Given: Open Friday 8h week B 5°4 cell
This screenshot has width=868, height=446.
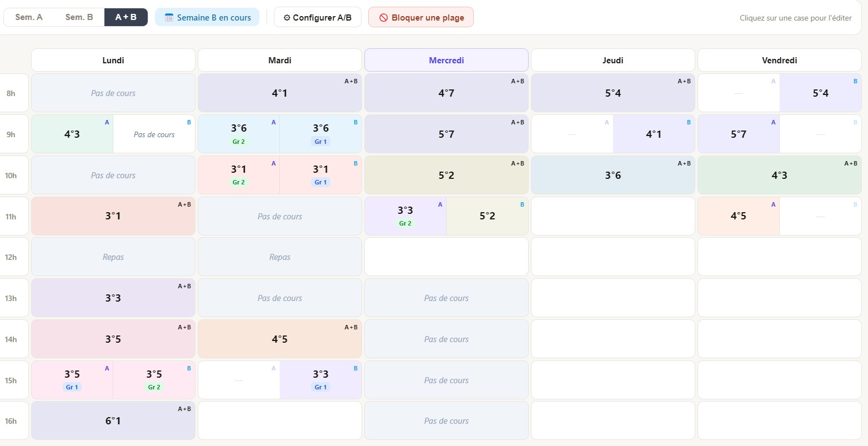Looking at the screenshot, I should [820, 93].
